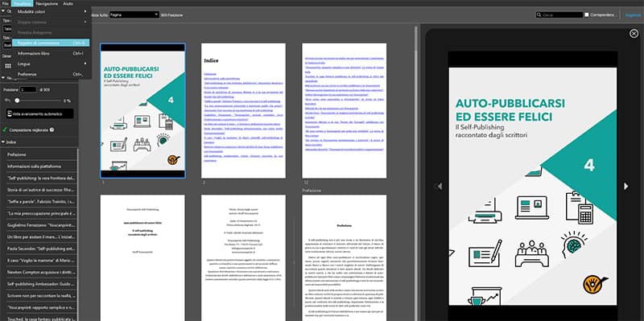Open Preferenze from the menu
Viewport: 644px width, 321px height.
(x=52, y=74)
